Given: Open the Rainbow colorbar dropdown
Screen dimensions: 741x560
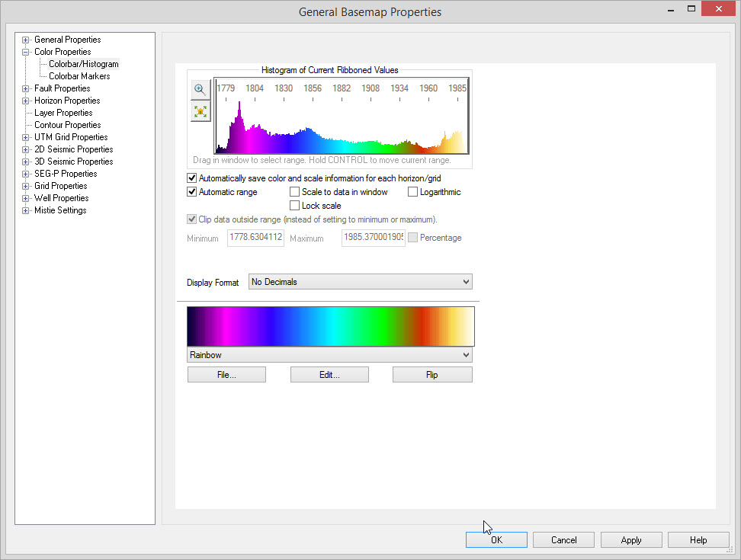Looking at the screenshot, I should pyautogui.click(x=329, y=355).
